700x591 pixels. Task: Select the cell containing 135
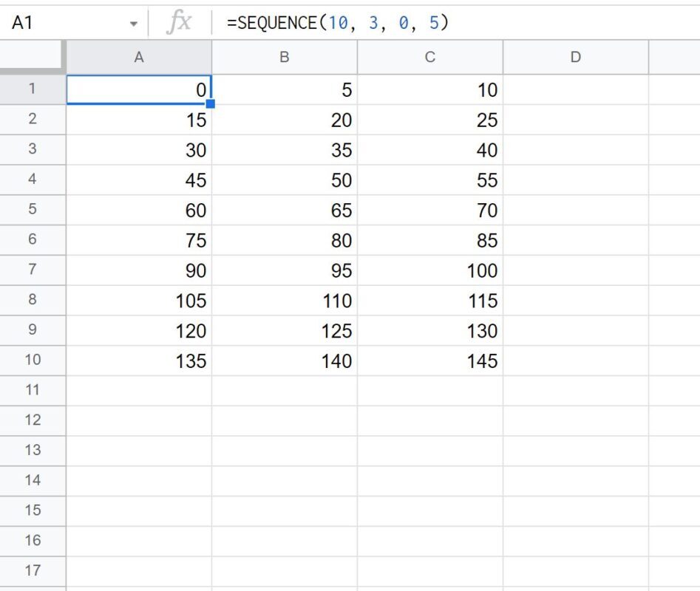(139, 361)
